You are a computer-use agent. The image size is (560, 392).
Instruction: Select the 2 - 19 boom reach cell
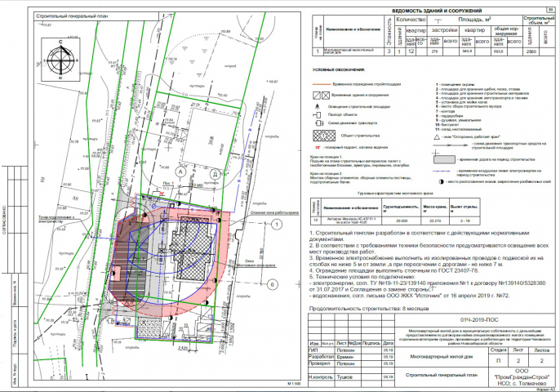[x=464, y=220]
